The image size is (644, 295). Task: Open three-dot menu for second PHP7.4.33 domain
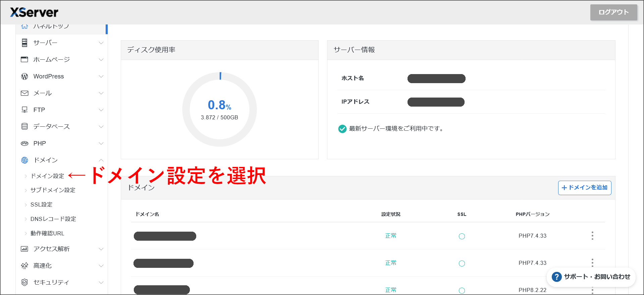(592, 262)
